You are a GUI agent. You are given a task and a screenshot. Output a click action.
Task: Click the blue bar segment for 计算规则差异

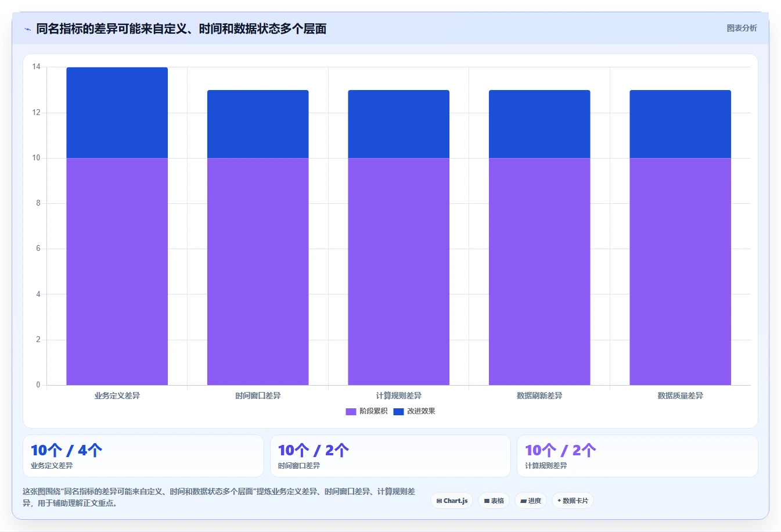click(x=399, y=124)
